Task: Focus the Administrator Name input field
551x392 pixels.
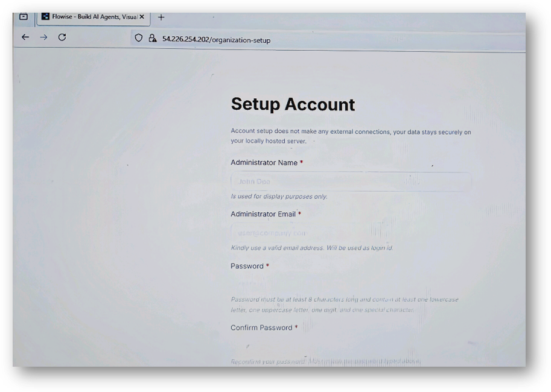Action: (350, 181)
